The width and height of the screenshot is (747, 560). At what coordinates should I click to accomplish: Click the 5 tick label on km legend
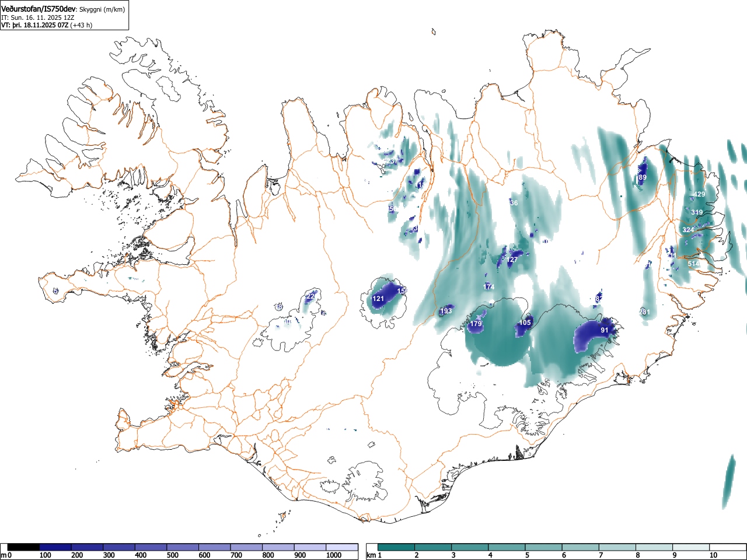pos(526,555)
